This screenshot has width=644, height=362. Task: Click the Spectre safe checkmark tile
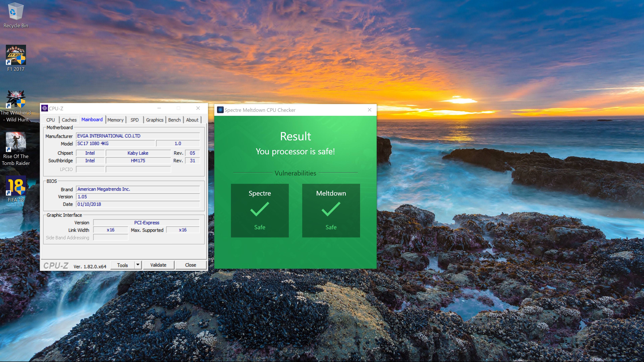point(259,210)
